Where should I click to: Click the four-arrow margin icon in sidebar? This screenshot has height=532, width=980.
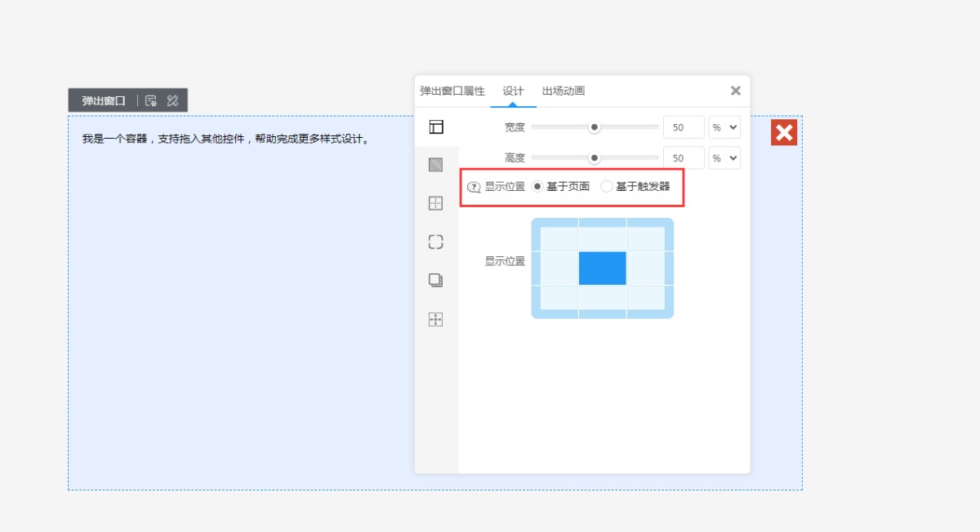[x=436, y=319]
